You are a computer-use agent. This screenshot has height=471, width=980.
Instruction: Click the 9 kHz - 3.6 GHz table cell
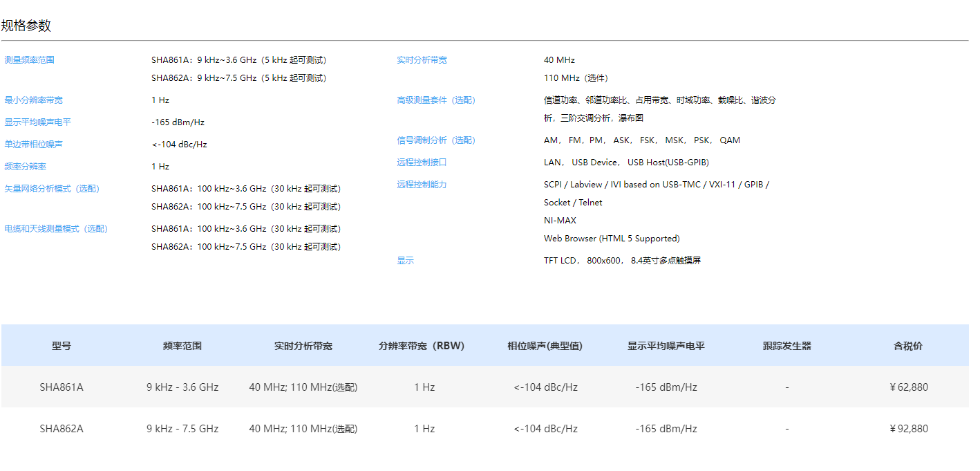(x=182, y=387)
